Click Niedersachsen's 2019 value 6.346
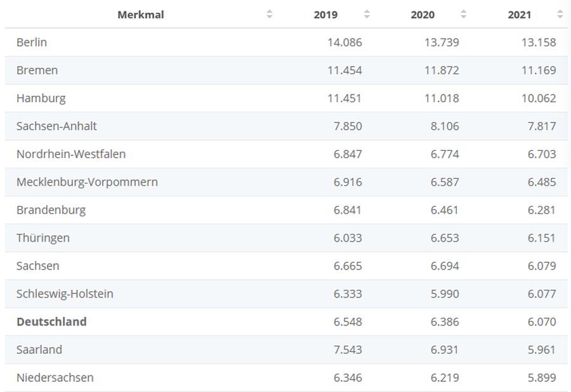This screenshot has height=392, width=571. tap(348, 378)
